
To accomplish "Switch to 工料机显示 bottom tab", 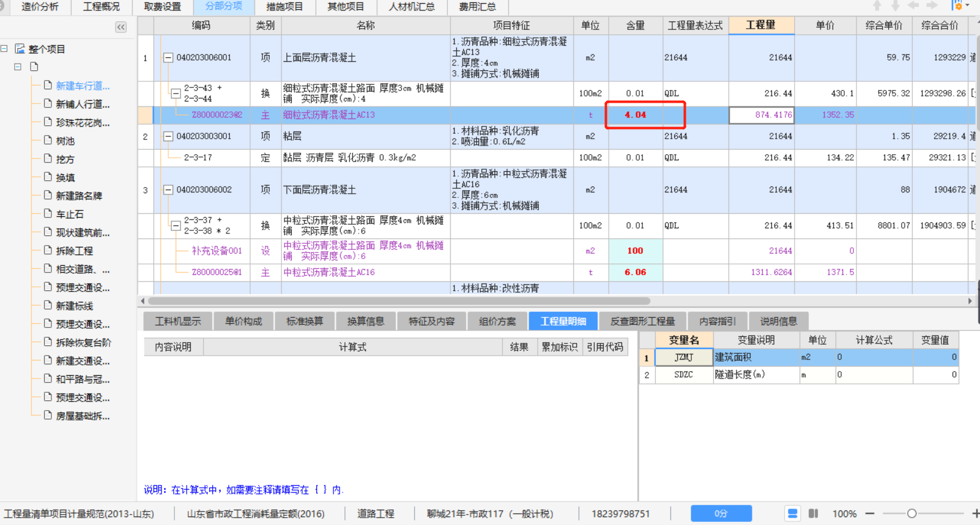I will [x=177, y=321].
